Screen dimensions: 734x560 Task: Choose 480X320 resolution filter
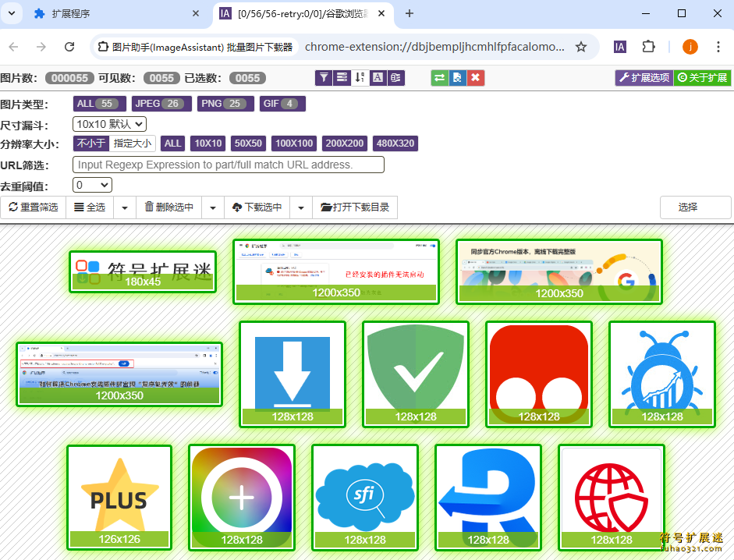[x=395, y=144]
